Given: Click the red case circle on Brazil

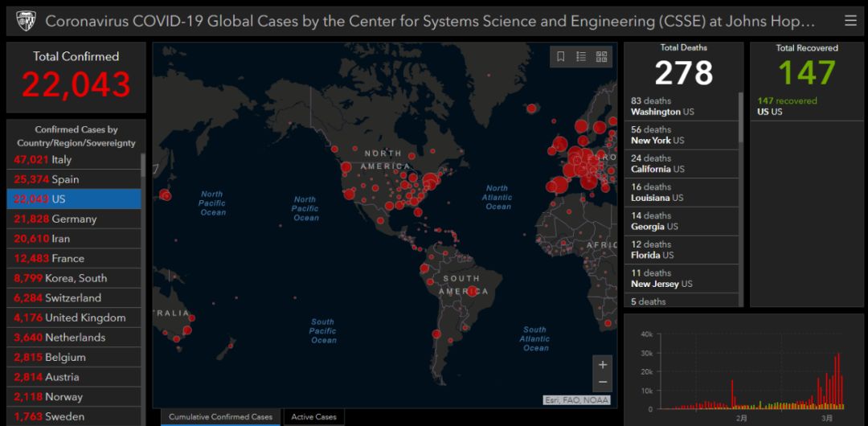Looking at the screenshot, I should [472, 290].
